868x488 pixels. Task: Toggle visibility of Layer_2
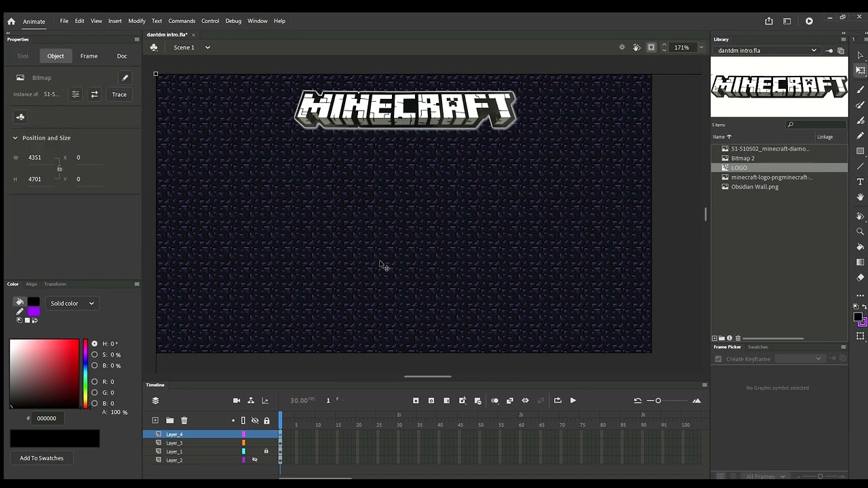point(255,460)
